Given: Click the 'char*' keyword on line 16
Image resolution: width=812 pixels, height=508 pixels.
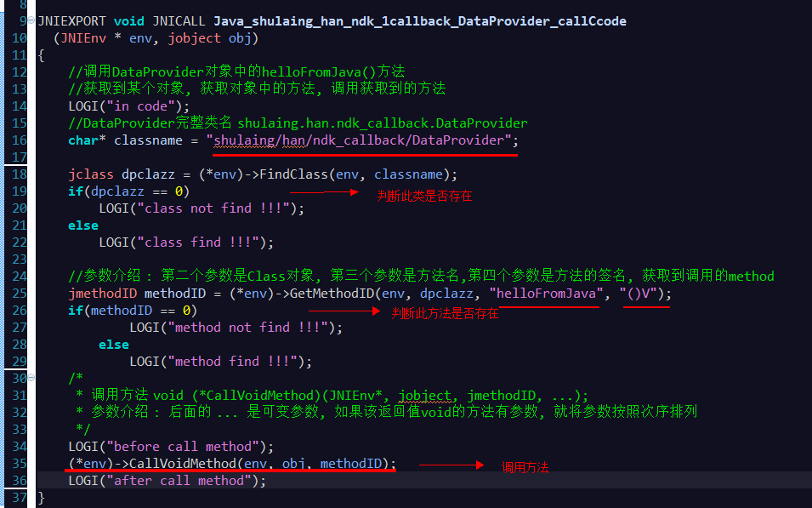Looking at the screenshot, I should pyautogui.click(x=87, y=140).
